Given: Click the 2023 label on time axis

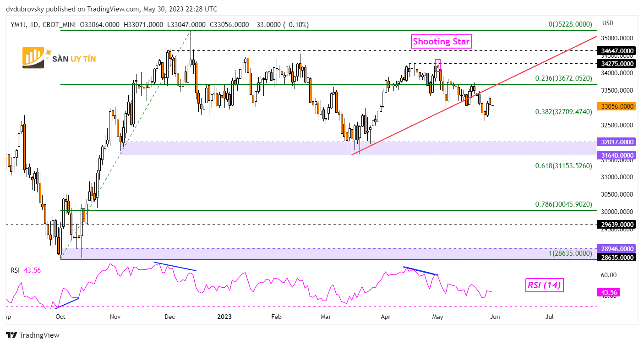Looking at the screenshot, I should point(224,316).
